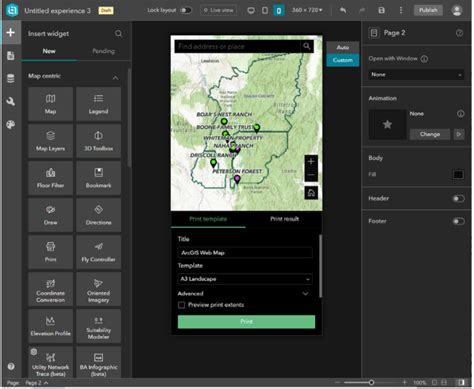Switch to the Pending widgets tab
This screenshot has width=474, height=389.
click(x=104, y=51)
